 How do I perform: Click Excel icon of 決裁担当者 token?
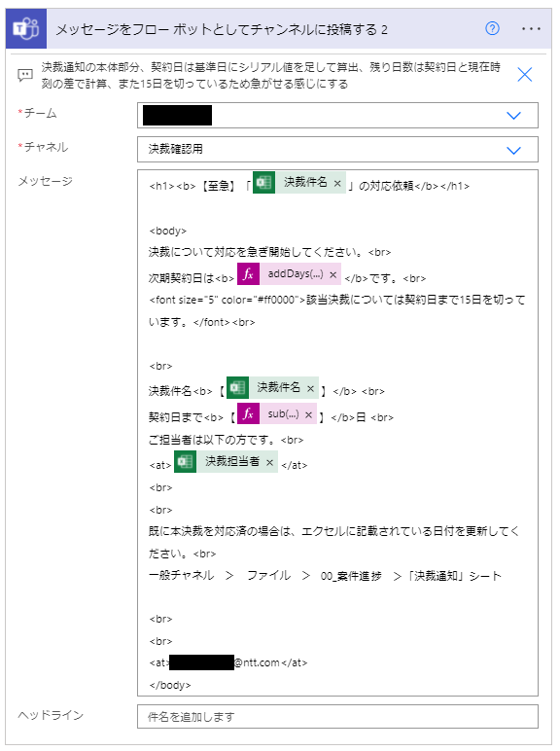click(x=186, y=462)
